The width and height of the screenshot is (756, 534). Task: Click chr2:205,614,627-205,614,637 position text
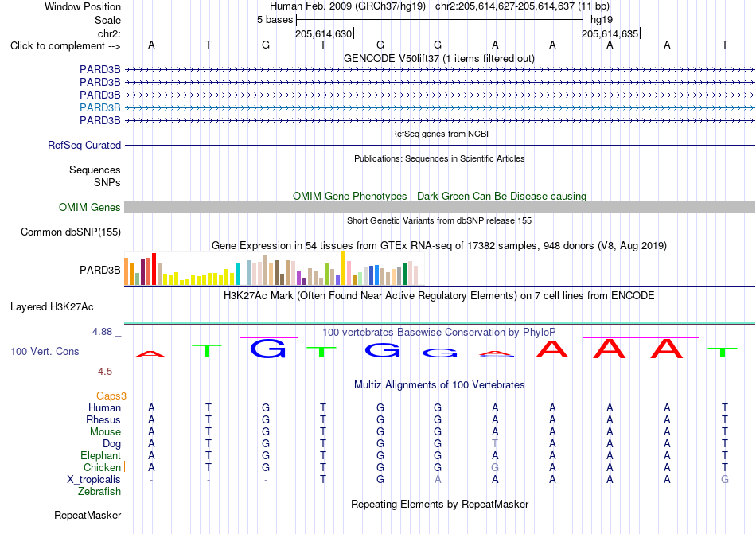click(522, 6)
